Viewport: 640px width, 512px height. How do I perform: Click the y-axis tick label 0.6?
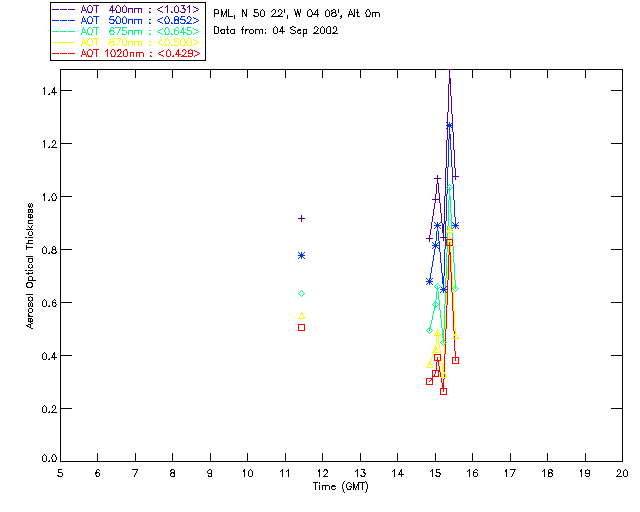[x=49, y=303]
